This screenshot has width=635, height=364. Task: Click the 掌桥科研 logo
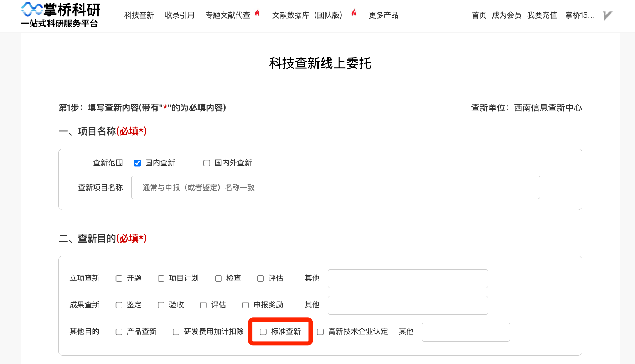[61, 15]
